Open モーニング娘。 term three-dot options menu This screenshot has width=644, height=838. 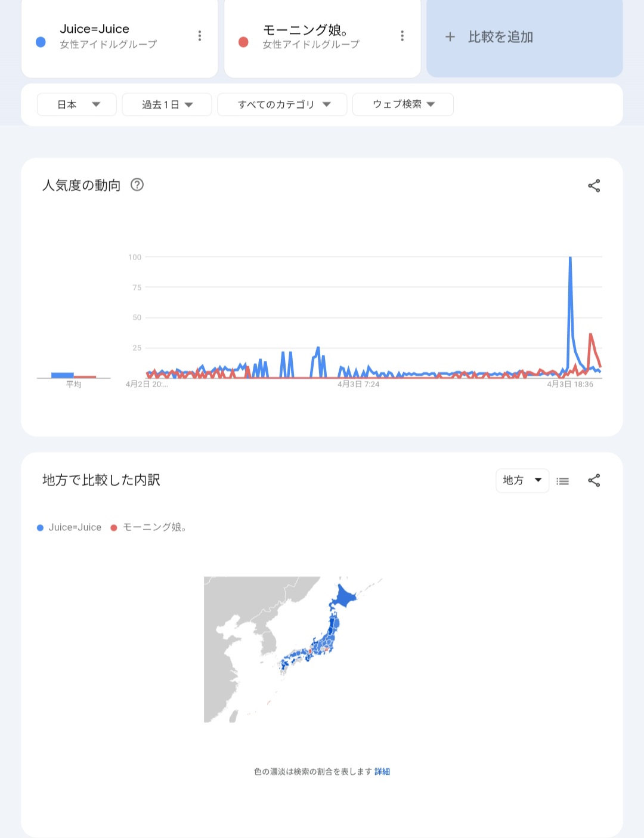pyautogui.click(x=402, y=36)
